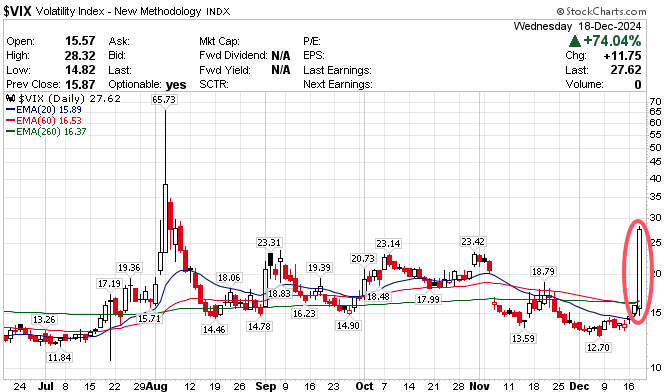This screenshot has width=667, height=392.
Task: Click the blue EMA(20) legend line
Action: coord(11,109)
